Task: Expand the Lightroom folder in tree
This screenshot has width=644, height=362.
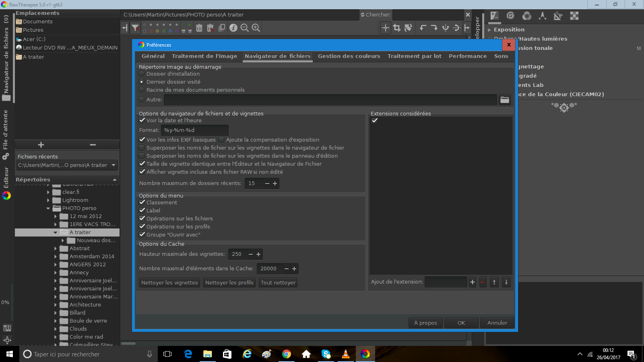Action: (48, 200)
